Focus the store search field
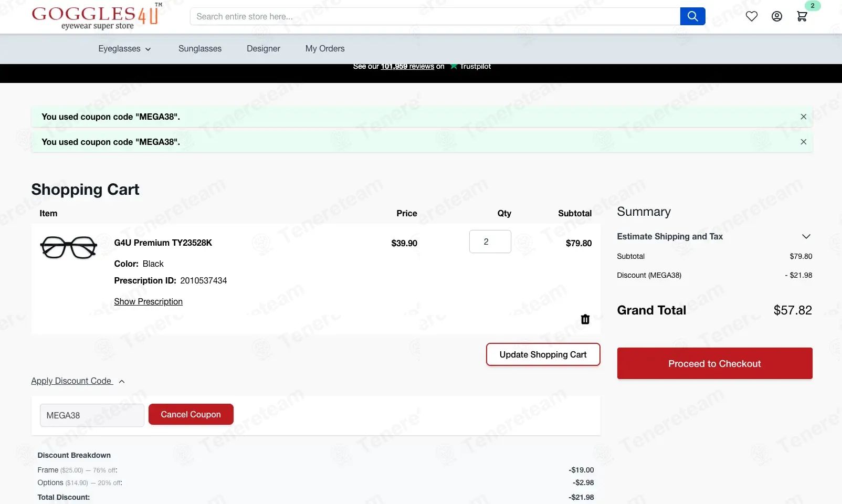The image size is (842, 504). tap(435, 16)
